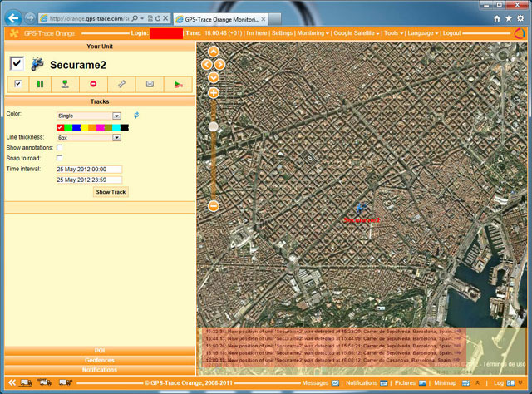Click the Your Unit section header
Screen dimensions: 532x394
tap(100, 47)
